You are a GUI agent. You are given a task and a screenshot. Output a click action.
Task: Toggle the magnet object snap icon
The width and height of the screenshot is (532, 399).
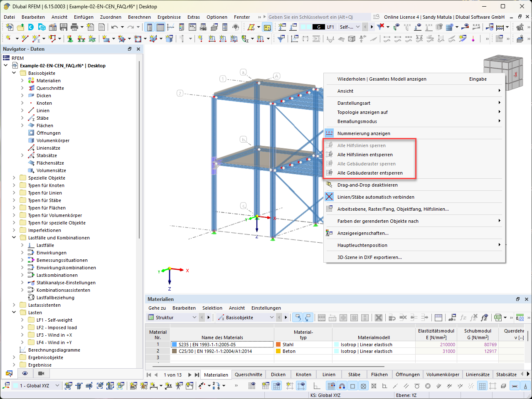coord(342,386)
